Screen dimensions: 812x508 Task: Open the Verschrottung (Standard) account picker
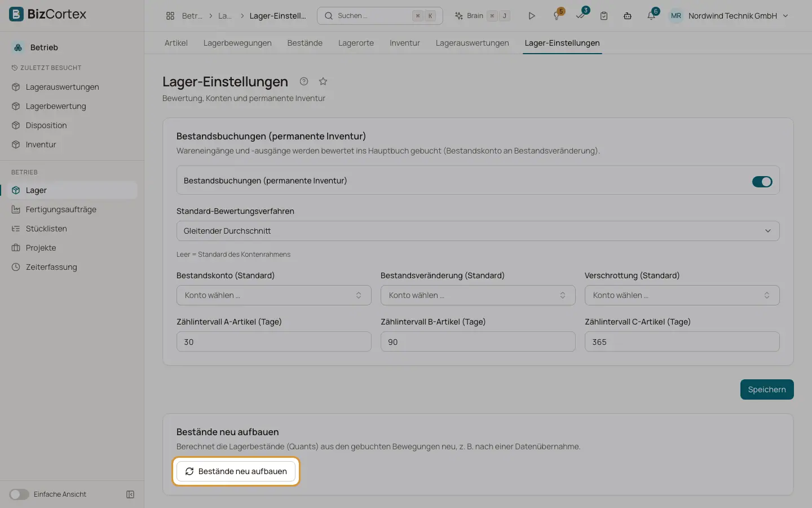682,295
